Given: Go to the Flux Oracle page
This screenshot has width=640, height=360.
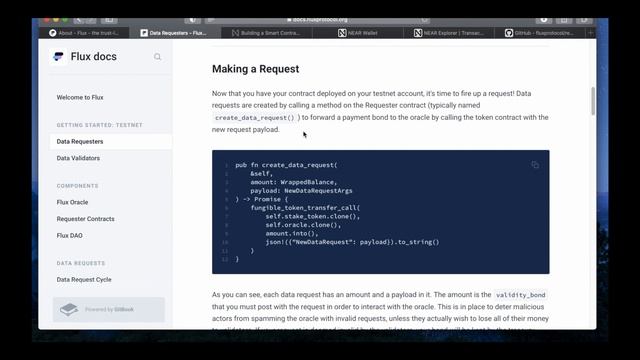Looking at the screenshot, I should click(72, 202).
